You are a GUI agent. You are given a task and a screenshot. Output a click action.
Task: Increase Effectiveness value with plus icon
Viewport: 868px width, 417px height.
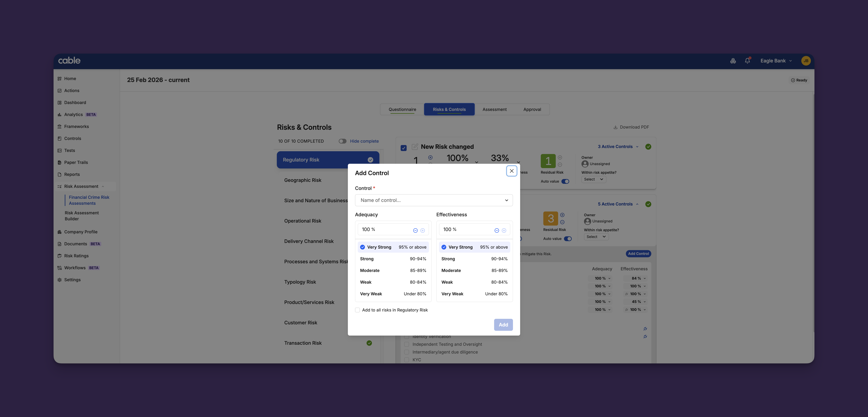coord(504,231)
